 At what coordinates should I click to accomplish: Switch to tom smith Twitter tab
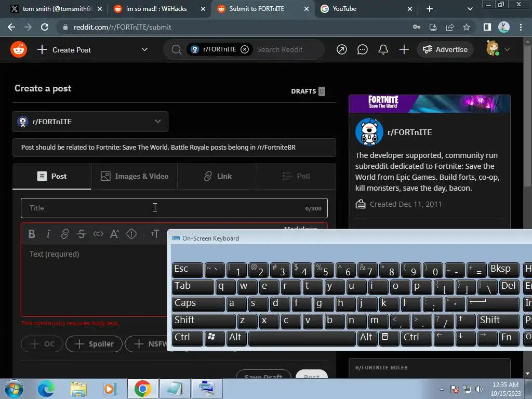point(56,9)
